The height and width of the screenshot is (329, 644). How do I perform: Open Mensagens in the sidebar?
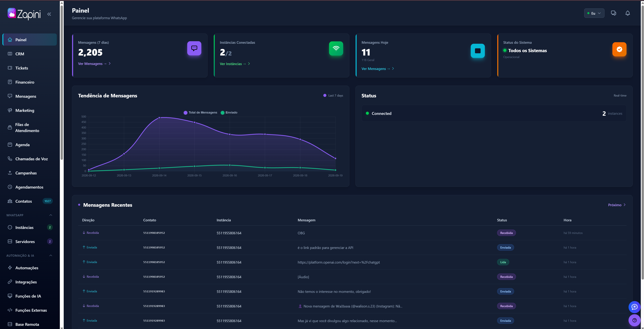pyautogui.click(x=30, y=96)
